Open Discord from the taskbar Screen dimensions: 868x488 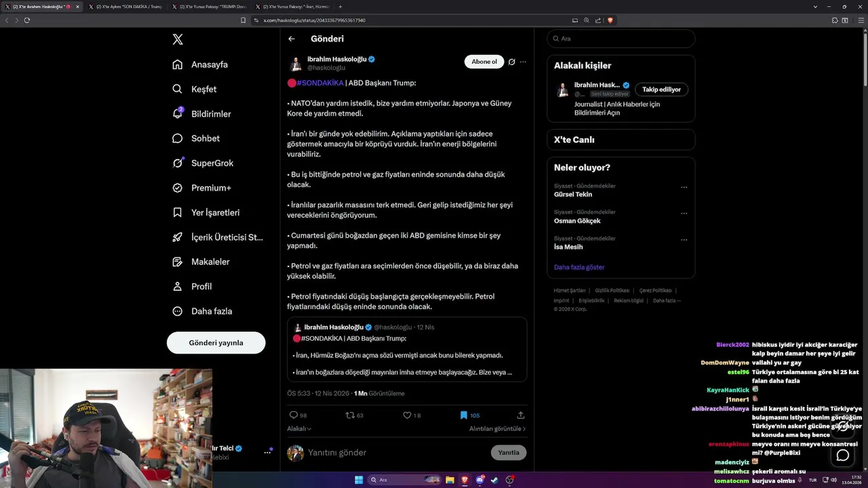click(x=479, y=480)
